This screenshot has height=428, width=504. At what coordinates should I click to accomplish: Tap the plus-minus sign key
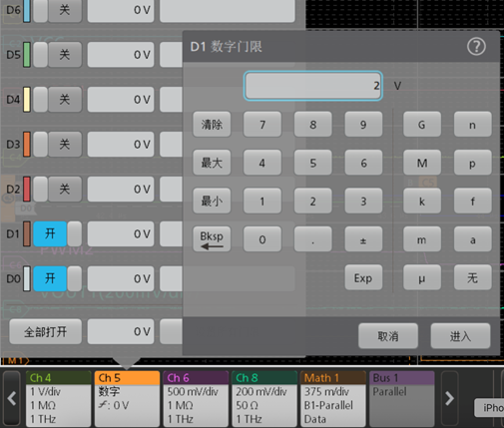tap(363, 239)
